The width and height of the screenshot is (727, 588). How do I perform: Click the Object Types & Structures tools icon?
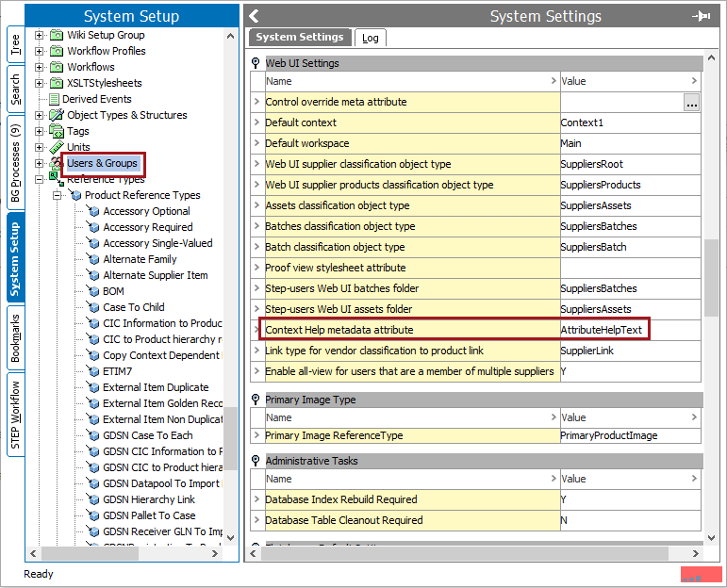[56, 115]
